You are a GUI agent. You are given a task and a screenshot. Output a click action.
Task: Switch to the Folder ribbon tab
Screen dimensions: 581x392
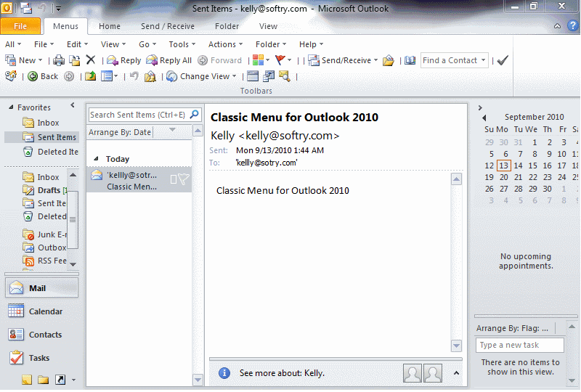227,26
